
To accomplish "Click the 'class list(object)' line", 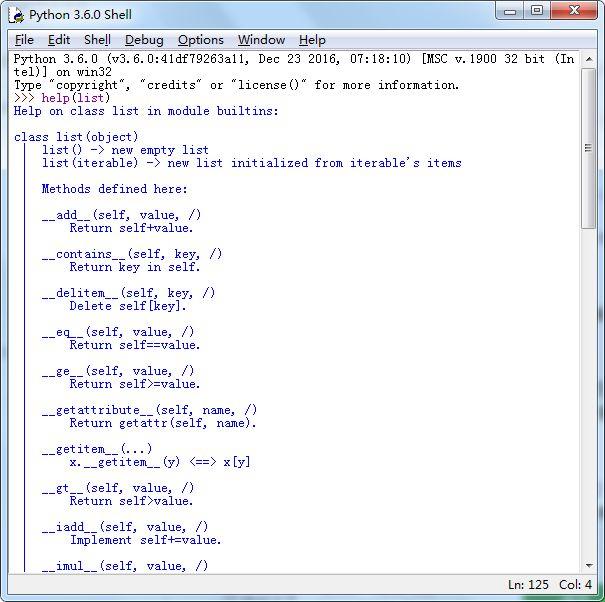I will [76, 137].
